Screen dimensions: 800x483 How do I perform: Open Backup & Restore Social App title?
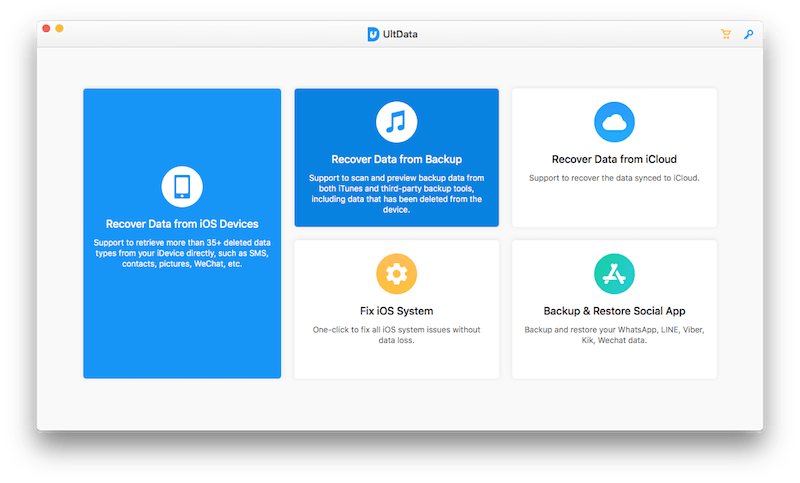(614, 311)
